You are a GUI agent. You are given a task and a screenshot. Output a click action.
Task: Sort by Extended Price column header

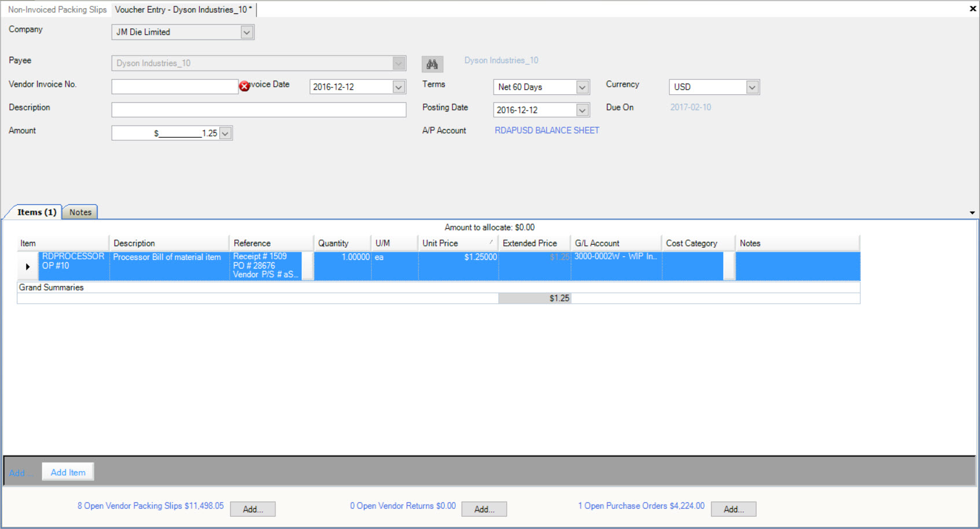pos(535,244)
